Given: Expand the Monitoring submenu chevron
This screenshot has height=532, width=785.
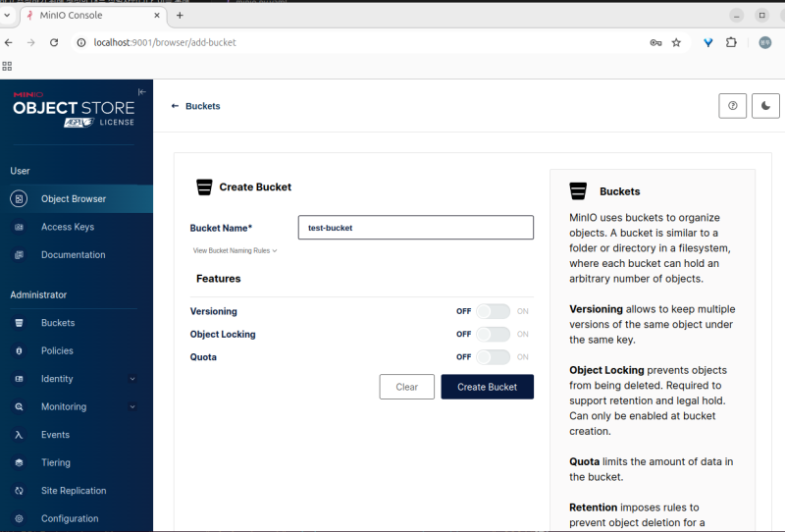Looking at the screenshot, I should tap(132, 406).
